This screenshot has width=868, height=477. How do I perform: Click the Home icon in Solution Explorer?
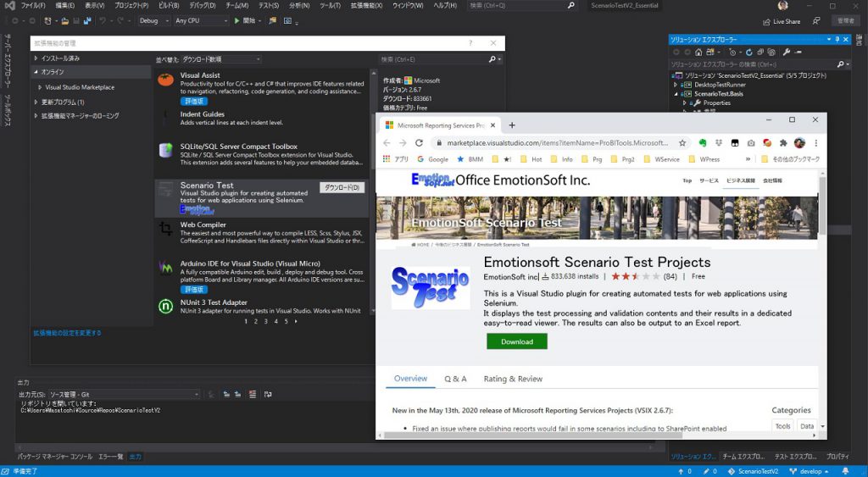[x=698, y=52]
